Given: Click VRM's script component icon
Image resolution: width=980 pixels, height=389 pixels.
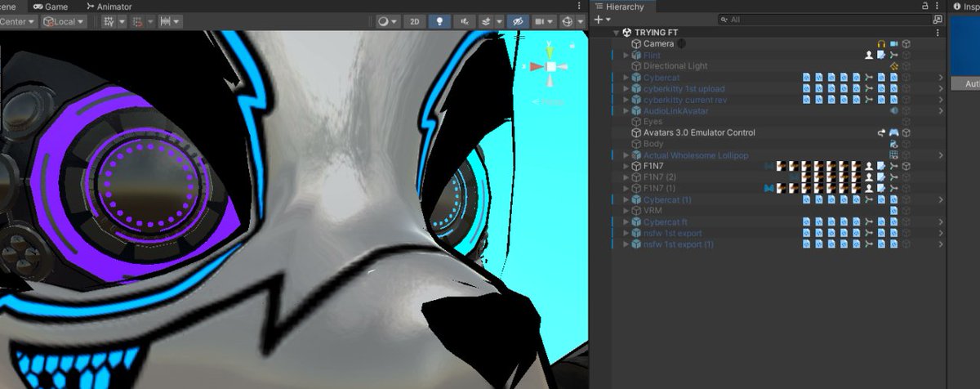Looking at the screenshot, I should point(893,210).
